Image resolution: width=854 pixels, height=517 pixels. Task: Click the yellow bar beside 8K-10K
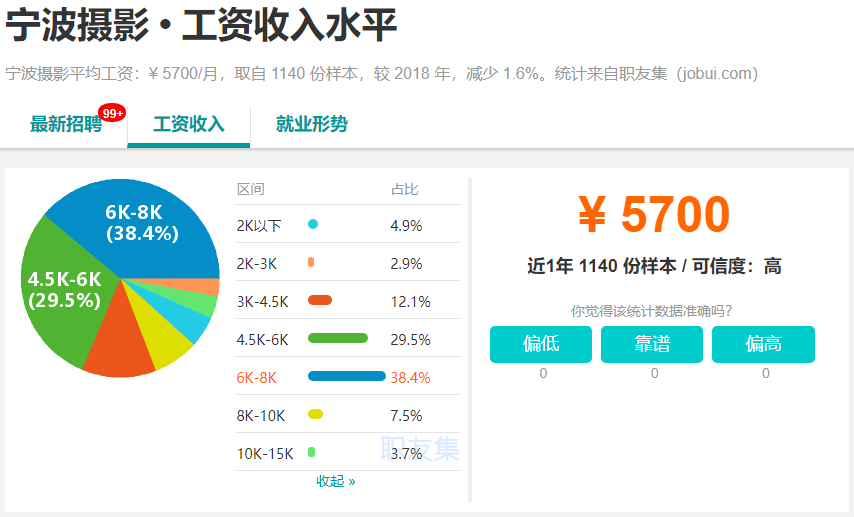(x=315, y=414)
